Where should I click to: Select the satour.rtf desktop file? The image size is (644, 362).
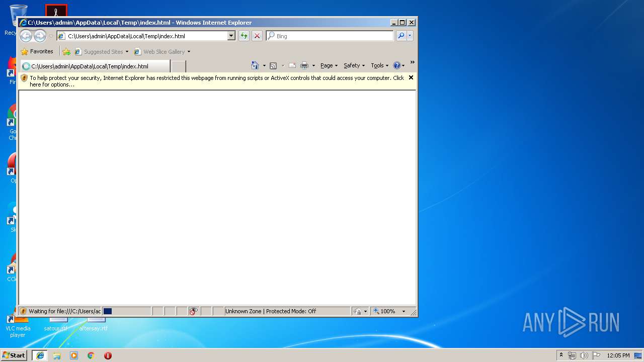point(55,325)
